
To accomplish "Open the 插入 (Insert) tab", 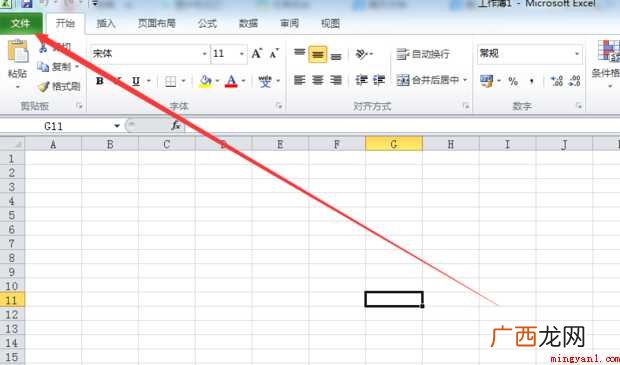I will [106, 24].
